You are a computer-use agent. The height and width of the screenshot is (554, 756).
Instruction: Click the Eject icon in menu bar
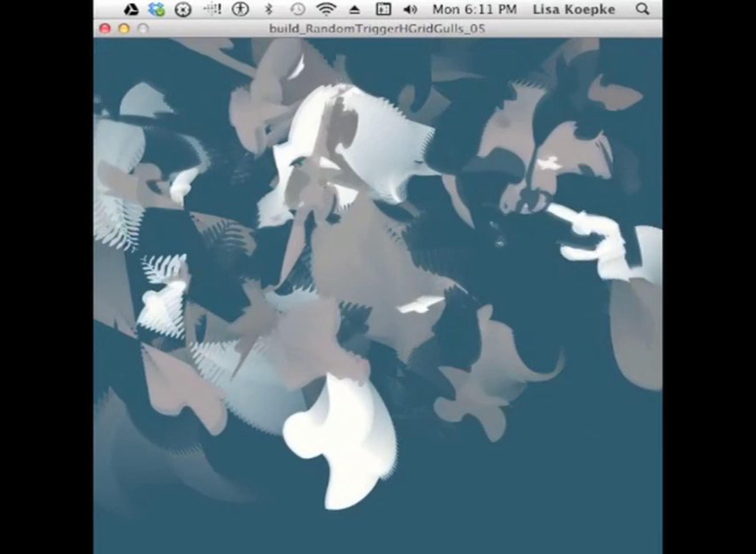tap(354, 10)
